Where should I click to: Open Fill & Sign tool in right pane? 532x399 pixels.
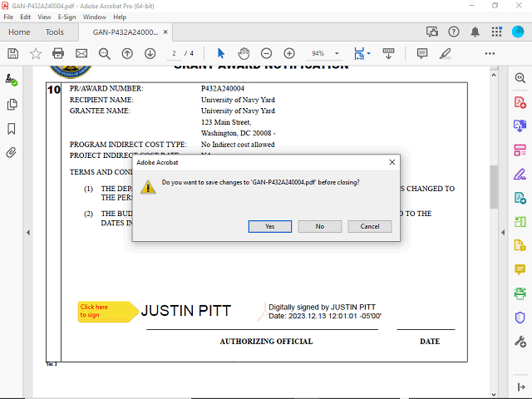coord(520,174)
